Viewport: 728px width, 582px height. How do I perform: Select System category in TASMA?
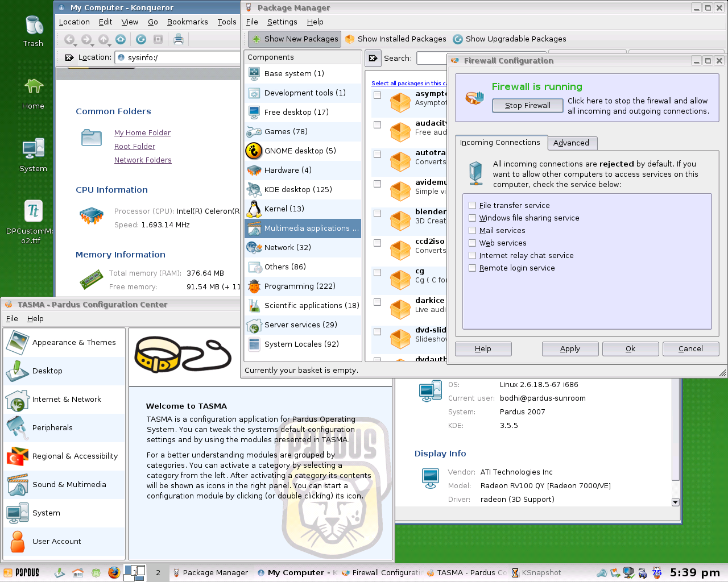64,513
